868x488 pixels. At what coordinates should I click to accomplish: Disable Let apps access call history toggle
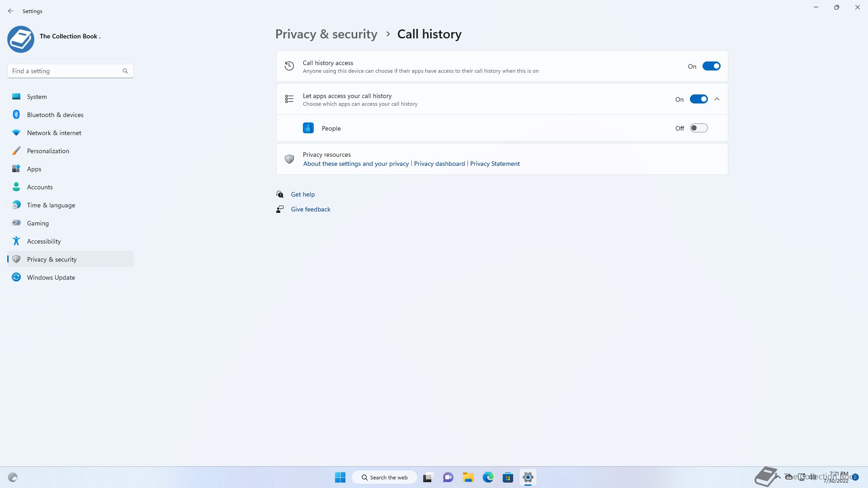click(698, 99)
